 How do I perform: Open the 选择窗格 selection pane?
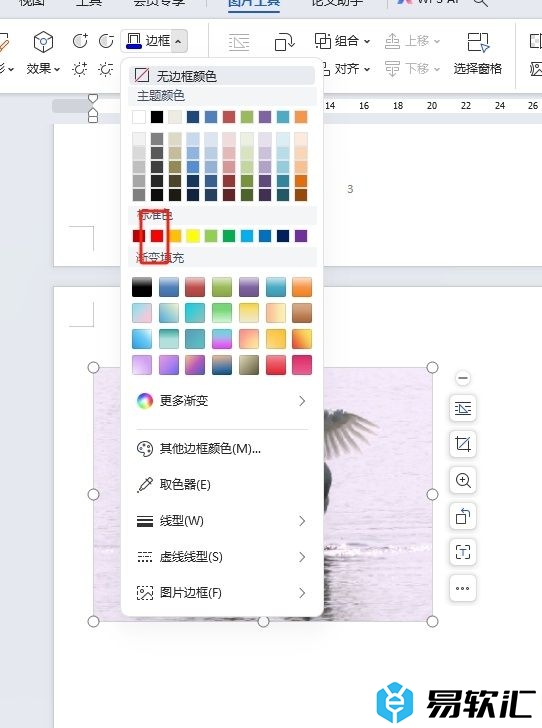pyautogui.click(x=477, y=54)
